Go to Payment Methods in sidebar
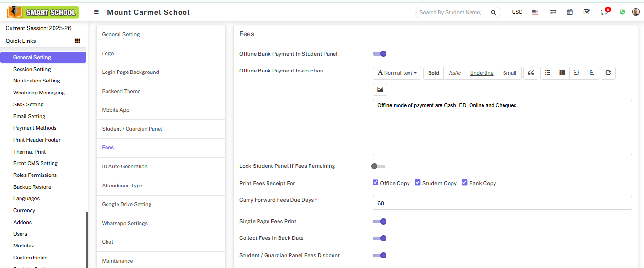Image resolution: width=644 pixels, height=268 pixels. [x=35, y=128]
